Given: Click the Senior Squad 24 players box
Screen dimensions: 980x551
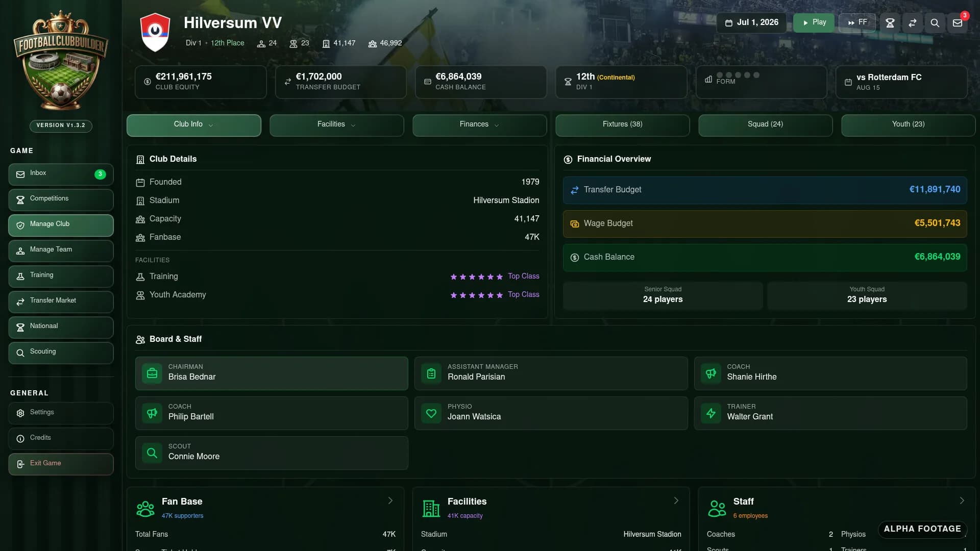Looking at the screenshot, I should 663,295.
